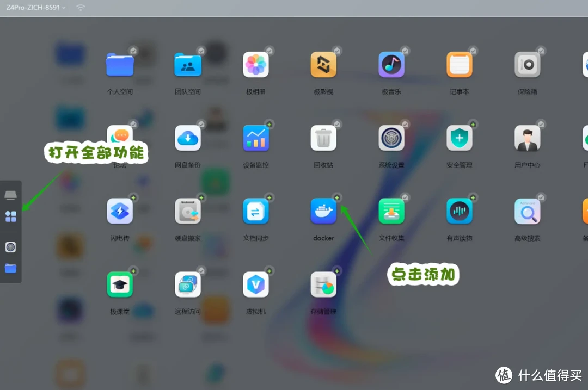Click the checkmark badge on 个人空间
The height and width of the screenshot is (390, 588).
coord(133,51)
